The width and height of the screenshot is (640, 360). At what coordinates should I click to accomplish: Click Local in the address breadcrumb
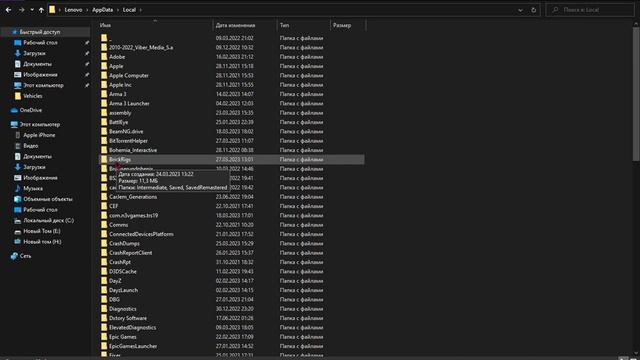click(x=129, y=10)
